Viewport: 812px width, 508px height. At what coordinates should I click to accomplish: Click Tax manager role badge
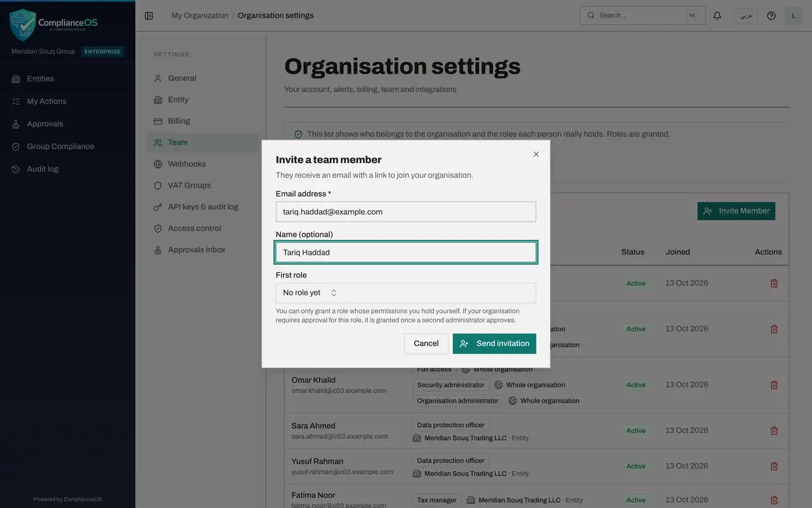[436, 500]
